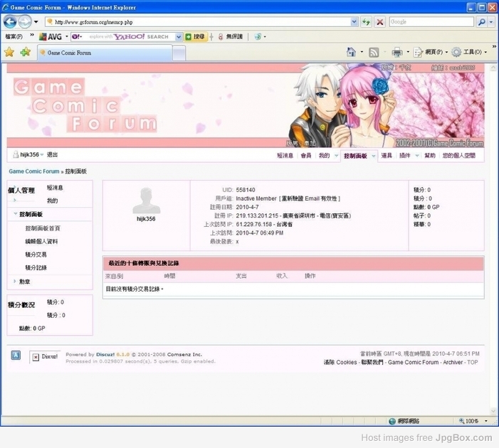499x448 pixels.
Task: Click the red Stop loading icon
Action: [x=380, y=22]
